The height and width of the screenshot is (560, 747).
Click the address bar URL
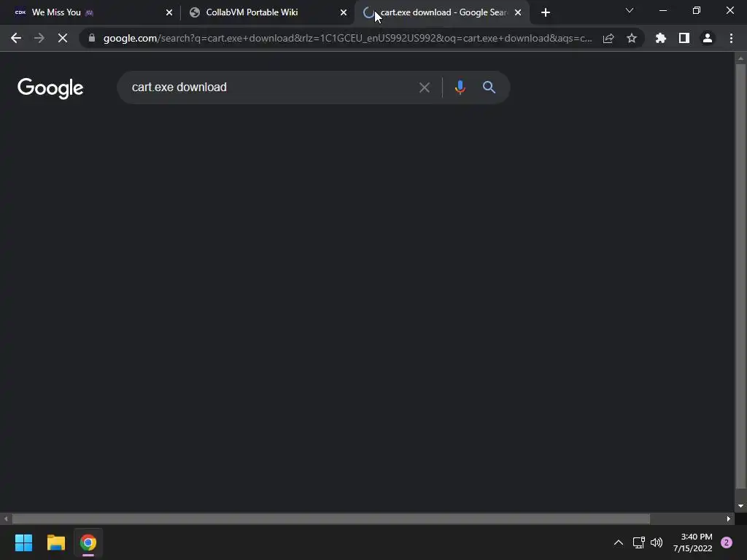(x=348, y=38)
